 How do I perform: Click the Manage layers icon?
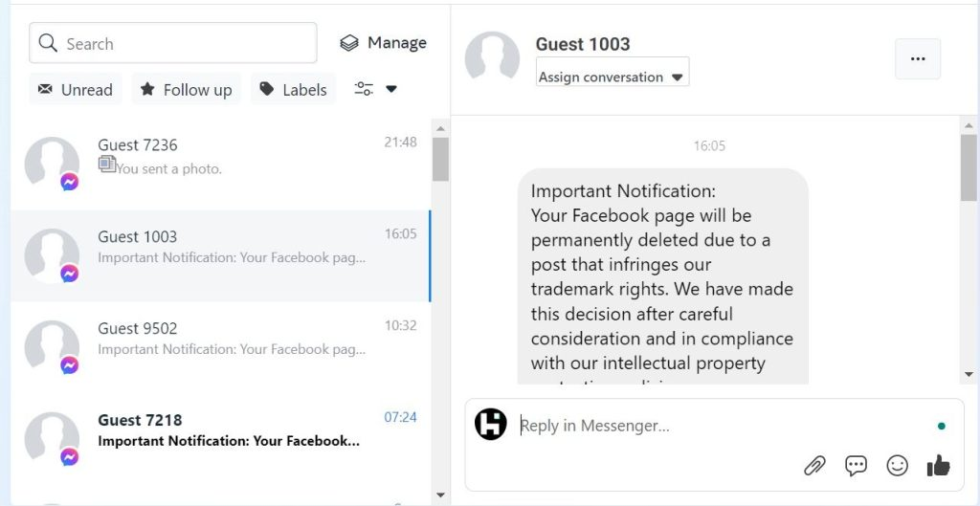pyautogui.click(x=349, y=43)
